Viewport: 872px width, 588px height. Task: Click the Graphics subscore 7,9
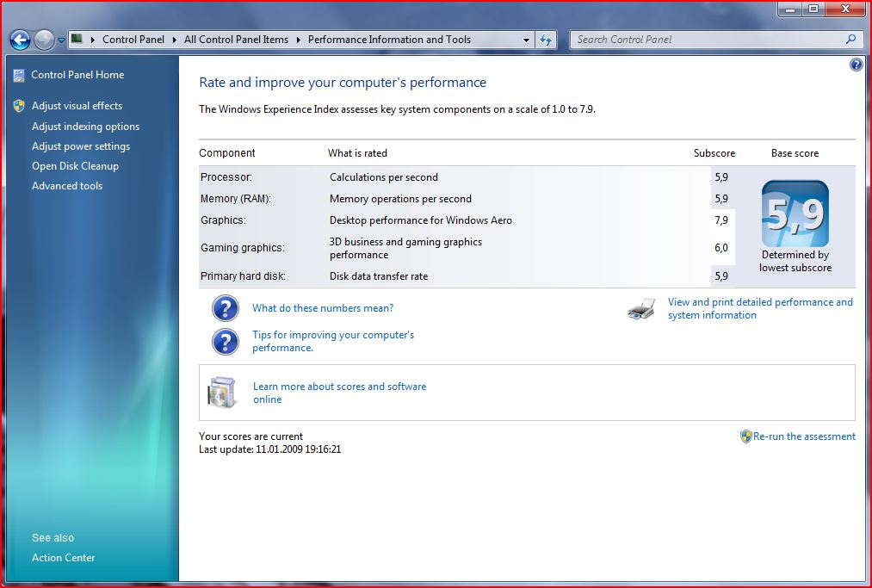pyautogui.click(x=721, y=220)
